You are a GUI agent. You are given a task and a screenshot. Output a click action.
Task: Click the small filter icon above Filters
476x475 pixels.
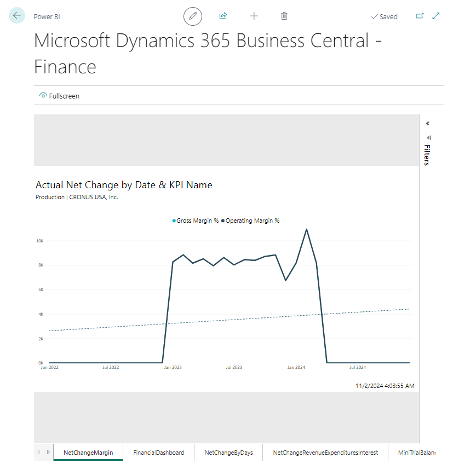[x=428, y=137]
